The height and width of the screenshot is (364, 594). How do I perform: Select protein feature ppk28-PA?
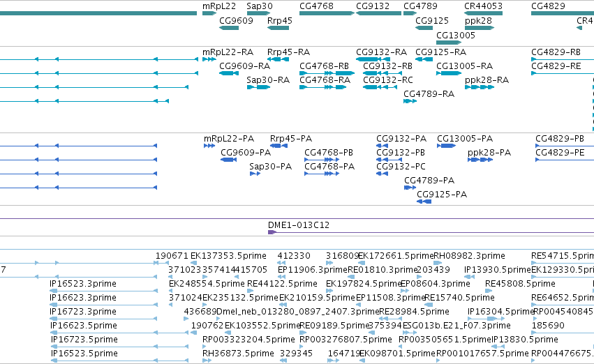489,153
